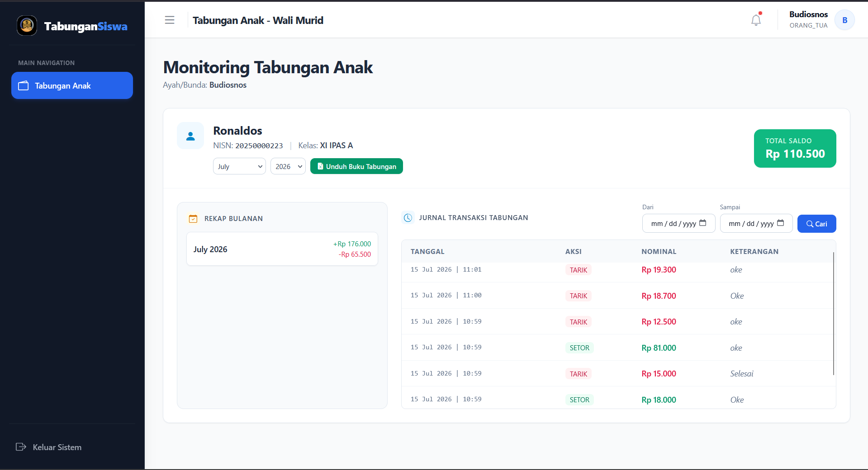Click the transaction journal scrollbar
This screenshot has height=470, width=868.
(x=834, y=314)
